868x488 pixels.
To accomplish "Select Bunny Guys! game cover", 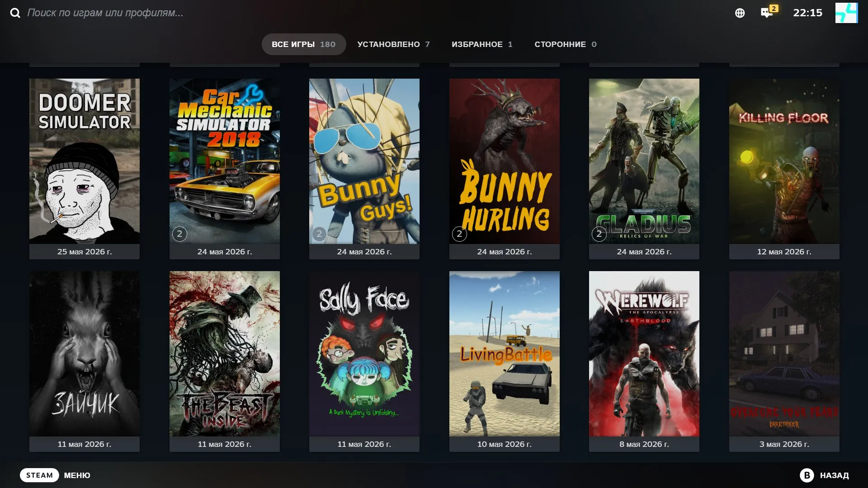I will click(x=364, y=161).
